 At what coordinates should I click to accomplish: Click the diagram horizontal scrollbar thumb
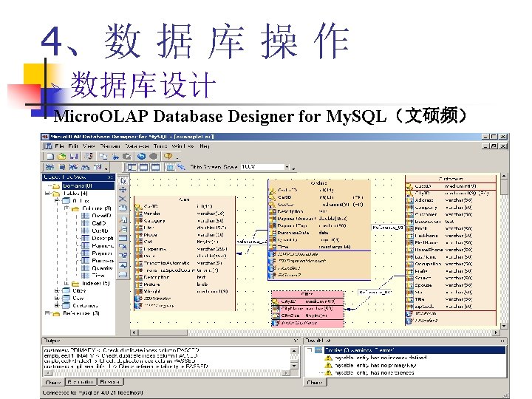[162, 332]
